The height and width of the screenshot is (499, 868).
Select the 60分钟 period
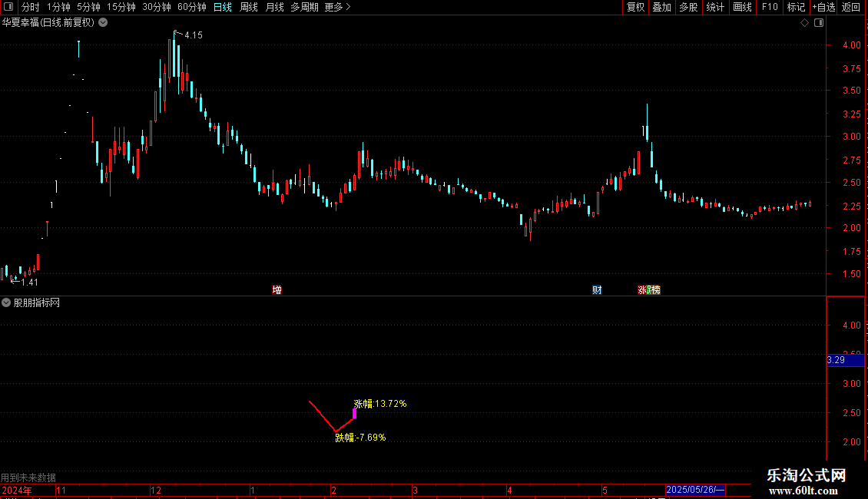[192, 7]
